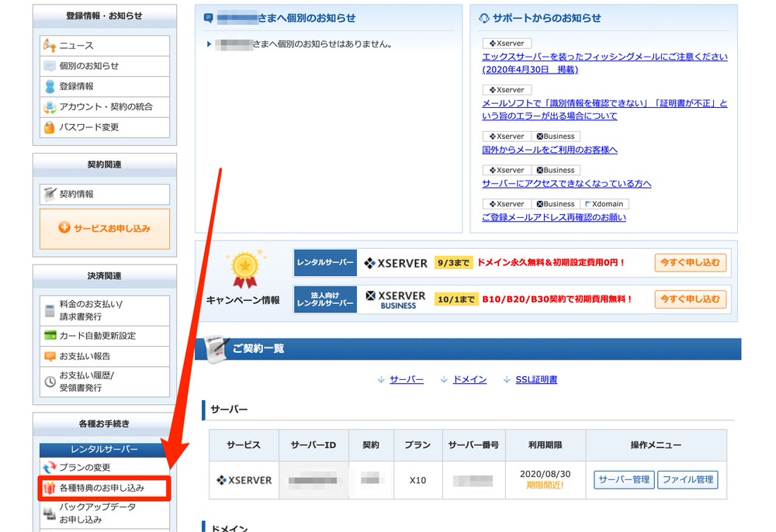The width and height of the screenshot is (776, 532).
Task: Click the down arrow before SSL証明書 anchor
Action: [x=507, y=379]
